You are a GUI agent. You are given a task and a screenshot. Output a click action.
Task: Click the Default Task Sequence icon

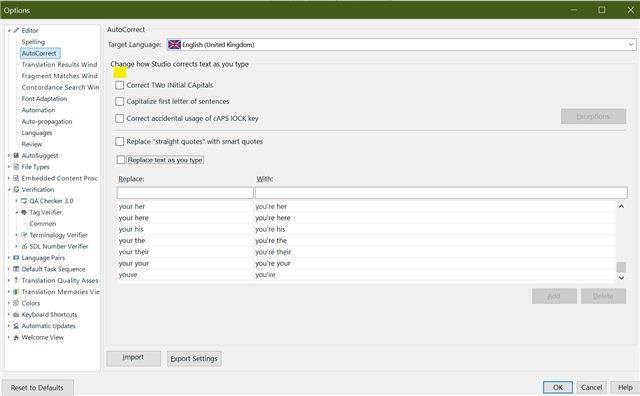click(16, 269)
